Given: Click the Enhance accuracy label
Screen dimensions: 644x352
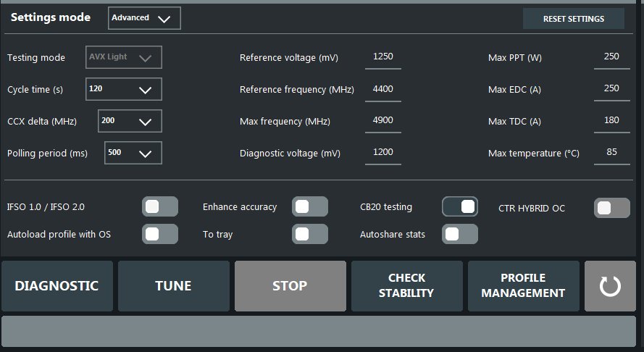Looking at the screenshot, I should pos(240,207).
